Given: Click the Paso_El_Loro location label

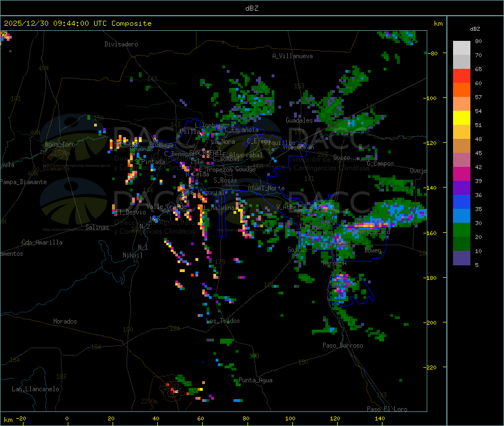Looking at the screenshot, I should tap(388, 409).
